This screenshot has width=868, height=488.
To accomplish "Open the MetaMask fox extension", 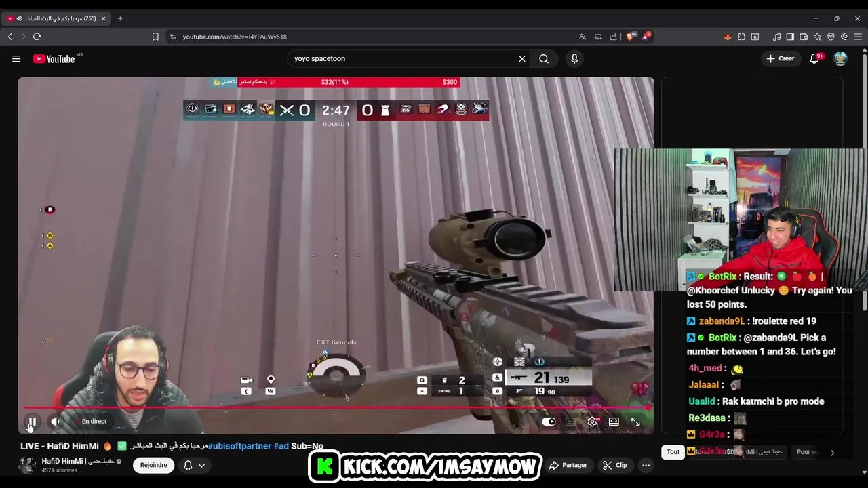I will (728, 37).
